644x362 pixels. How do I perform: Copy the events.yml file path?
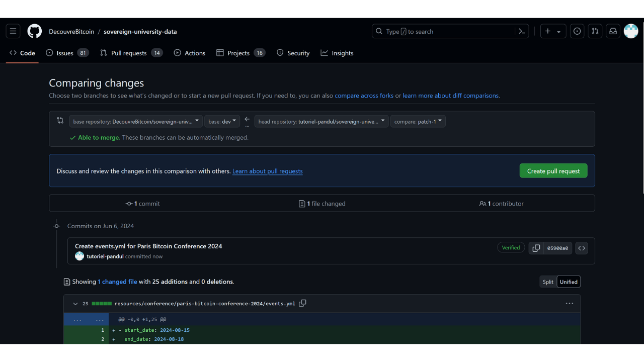(x=302, y=303)
